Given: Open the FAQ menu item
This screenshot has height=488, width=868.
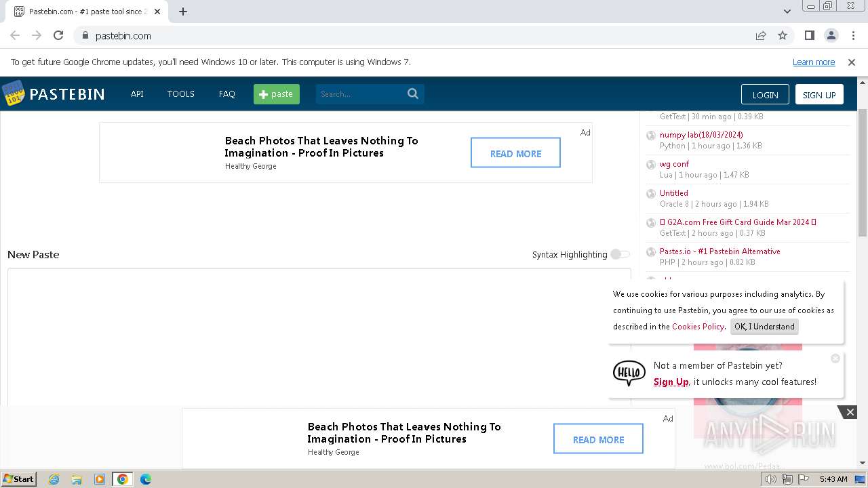Looking at the screenshot, I should tap(226, 94).
